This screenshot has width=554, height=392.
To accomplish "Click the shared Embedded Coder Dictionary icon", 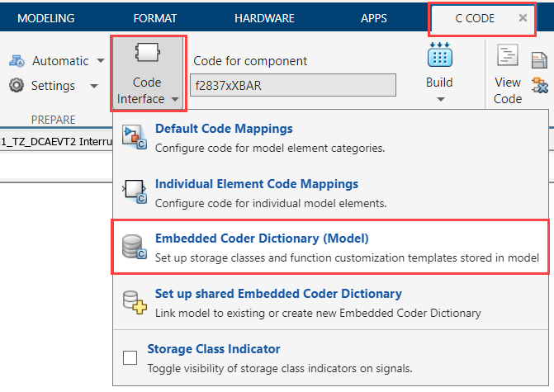I will click(134, 302).
